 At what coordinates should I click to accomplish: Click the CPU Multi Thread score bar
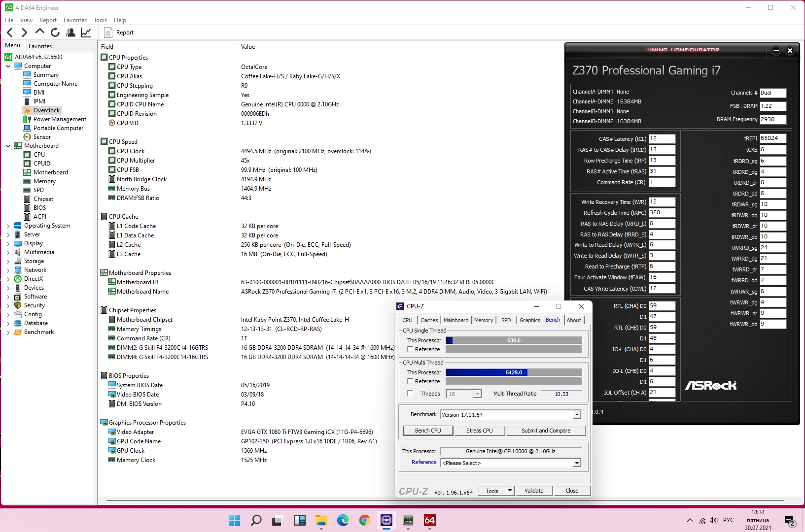(514, 372)
